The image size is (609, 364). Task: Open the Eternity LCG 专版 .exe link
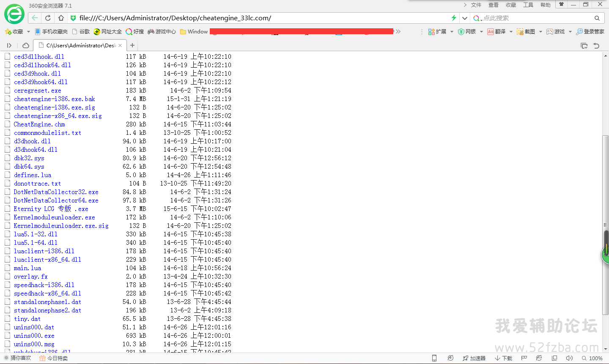point(51,209)
